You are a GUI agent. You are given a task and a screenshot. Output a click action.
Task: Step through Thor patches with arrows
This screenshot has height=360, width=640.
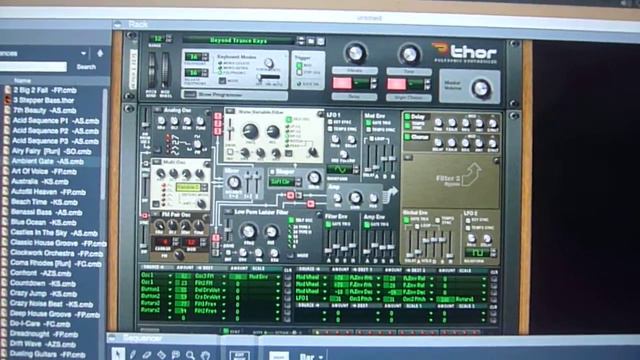click(x=301, y=40)
